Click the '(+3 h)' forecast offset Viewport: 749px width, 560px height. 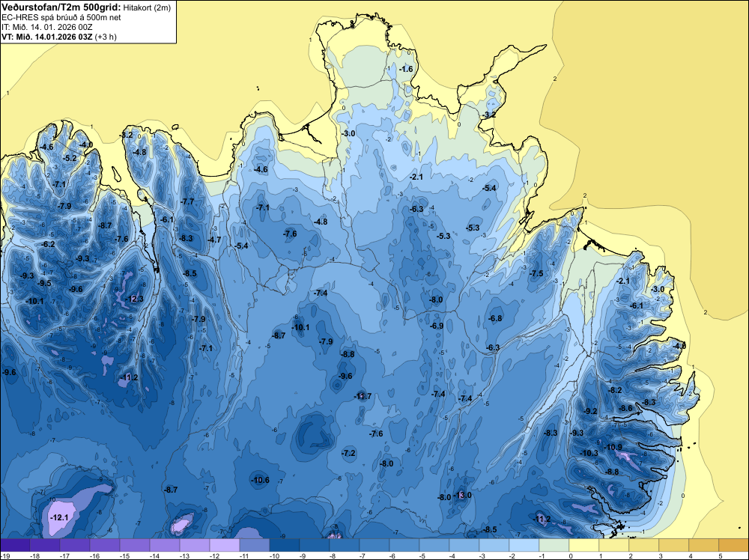(106, 37)
